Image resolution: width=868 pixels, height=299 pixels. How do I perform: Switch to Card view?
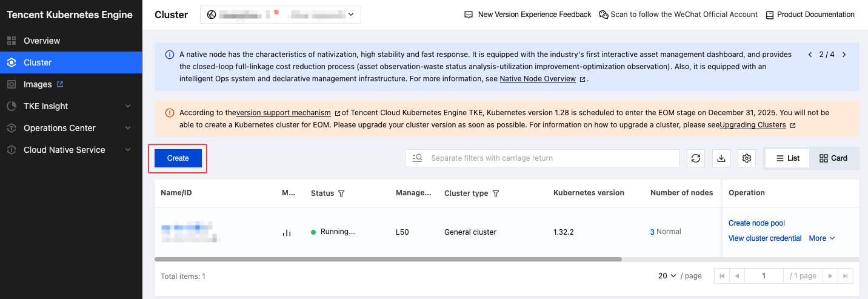833,158
